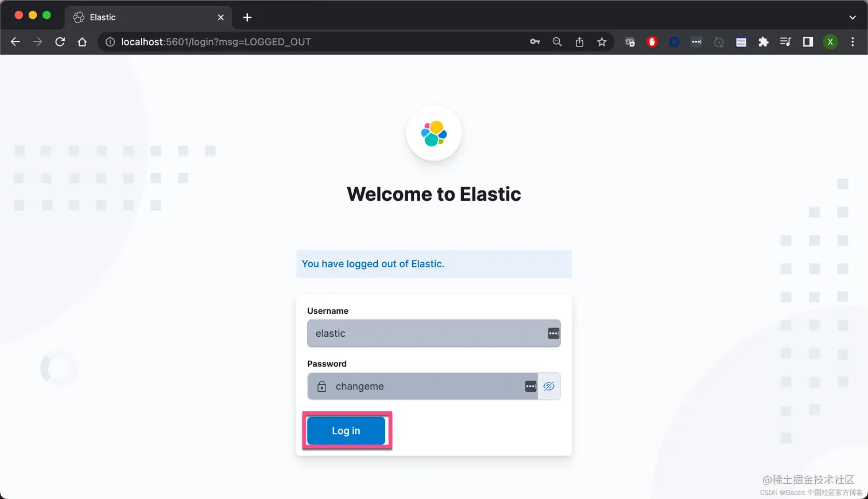Open saved passwords key icon
Viewport: 868px width, 499px height.
click(x=535, y=42)
